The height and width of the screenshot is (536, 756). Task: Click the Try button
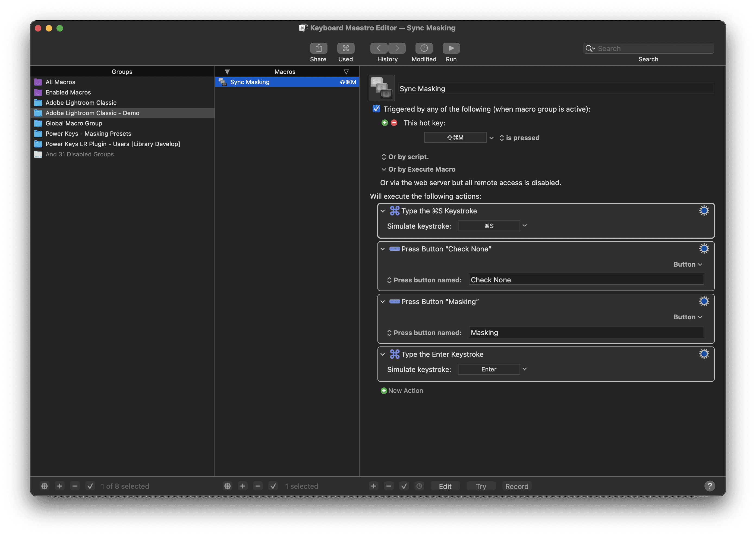(481, 486)
